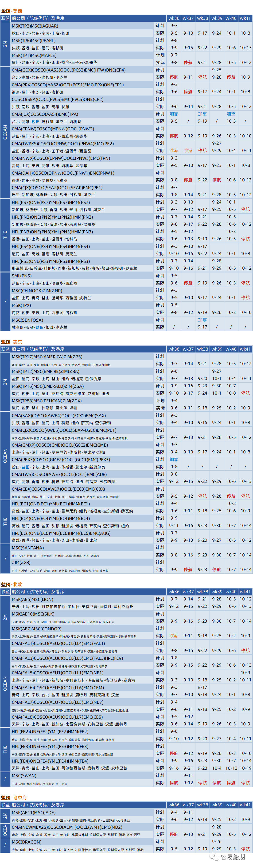Click the MSC(SWAN) service name
The height and width of the screenshot is (868, 253).
click(x=24, y=776)
